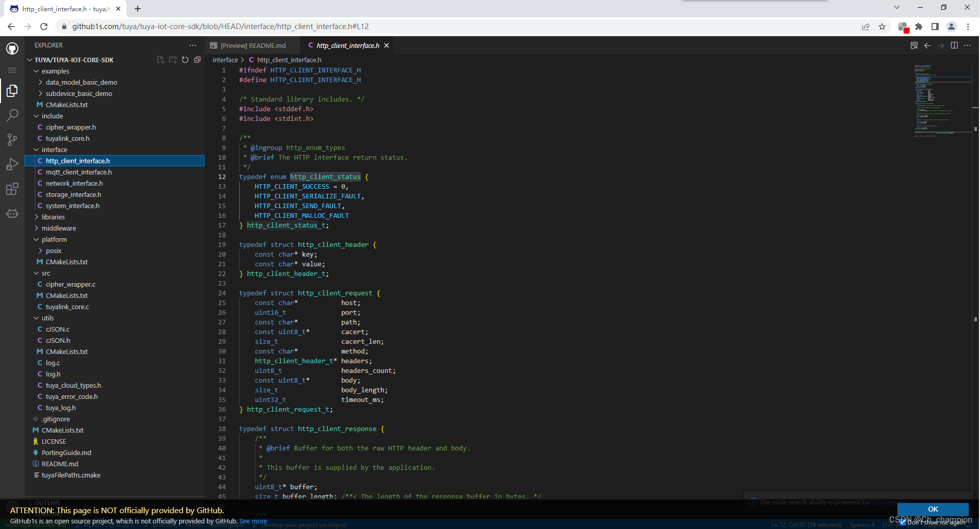Image resolution: width=980 pixels, height=529 pixels.
Task: Open the Search view in activity bar
Action: 12,115
